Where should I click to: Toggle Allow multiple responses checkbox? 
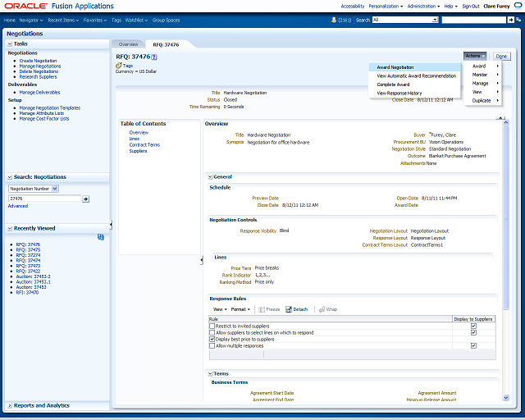[x=212, y=345]
